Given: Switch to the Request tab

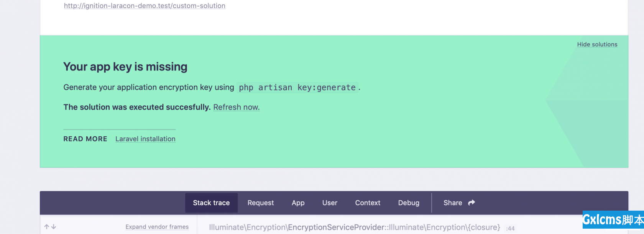Looking at the screenshot, I should point(261,203).
